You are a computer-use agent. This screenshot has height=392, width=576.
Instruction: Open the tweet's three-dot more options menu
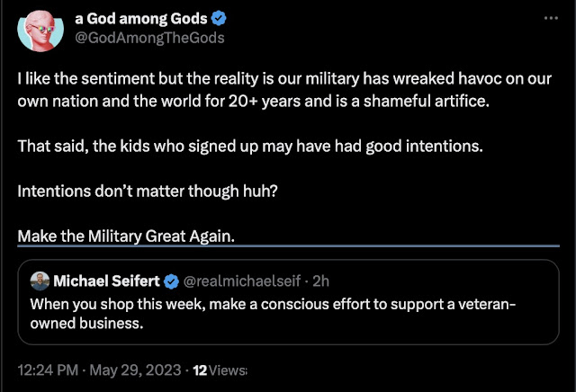click(x=549, y=20)
